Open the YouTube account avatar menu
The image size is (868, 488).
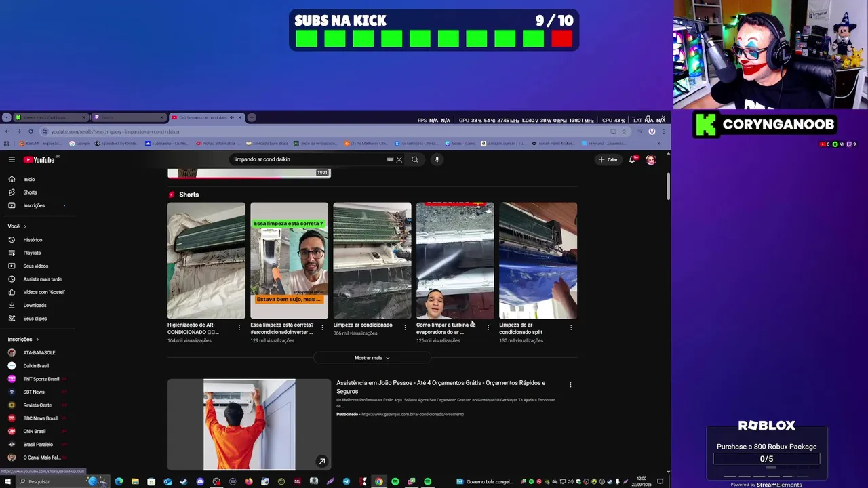click(651, 159)
